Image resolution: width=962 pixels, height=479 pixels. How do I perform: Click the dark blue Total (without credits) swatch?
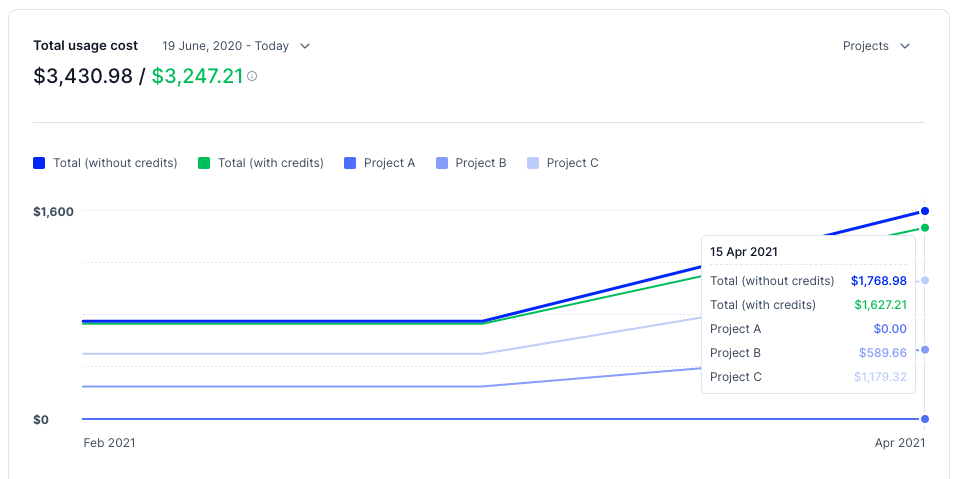pyautogui.click(x=39, y=163)
